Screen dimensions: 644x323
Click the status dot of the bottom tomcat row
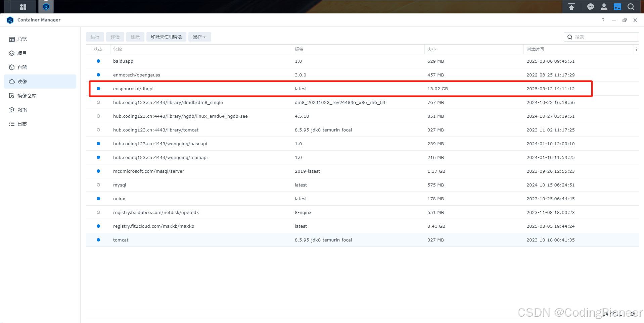click(98, 240)
